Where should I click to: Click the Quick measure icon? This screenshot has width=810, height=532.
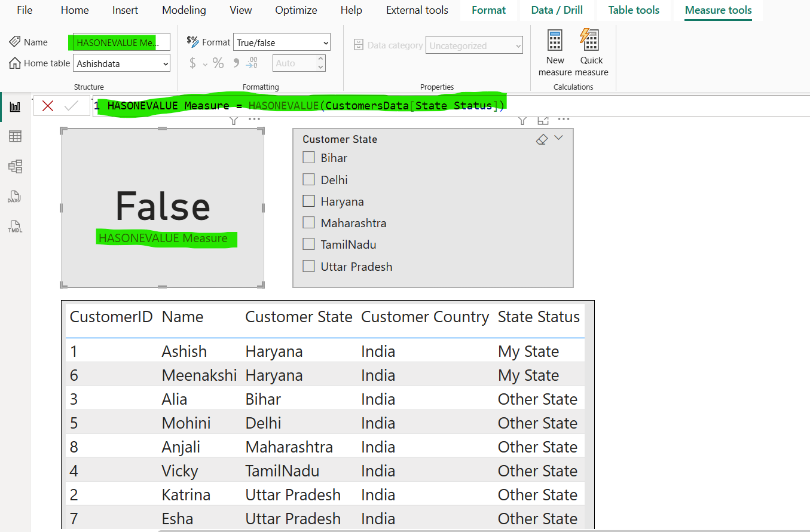click(x=591, y=41)
